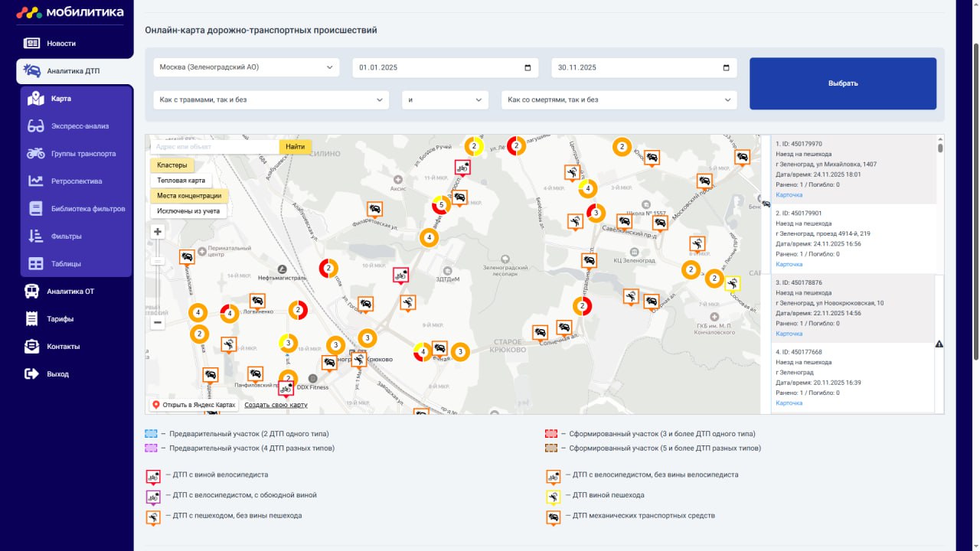Click the Группы транспорта motorcycle icon
This screenshot has height=551, width=980.
click(x=35, y=154)
